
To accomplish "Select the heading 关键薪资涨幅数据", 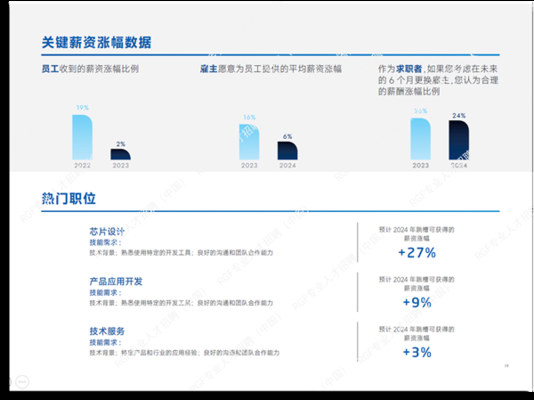I will [96, 43].
